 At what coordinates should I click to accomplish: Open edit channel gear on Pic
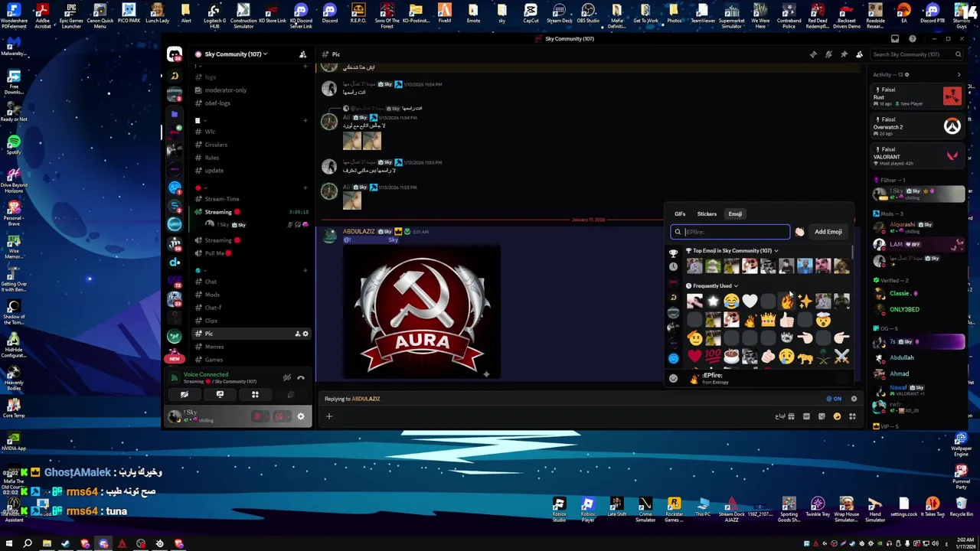305,334
